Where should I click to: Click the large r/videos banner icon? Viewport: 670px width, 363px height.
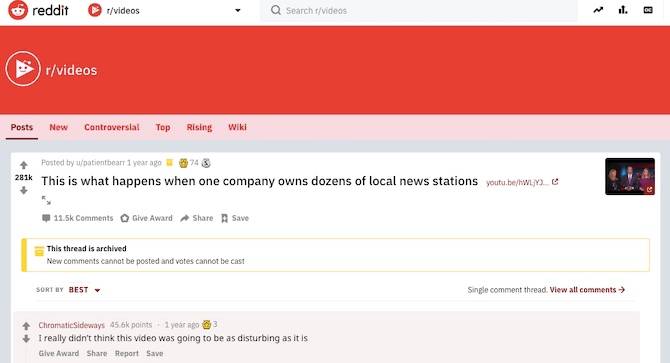23,69
